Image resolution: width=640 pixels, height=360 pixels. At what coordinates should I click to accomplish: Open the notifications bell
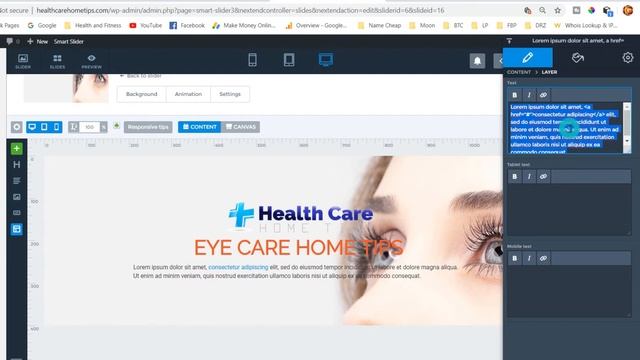[x=477, y=61]
